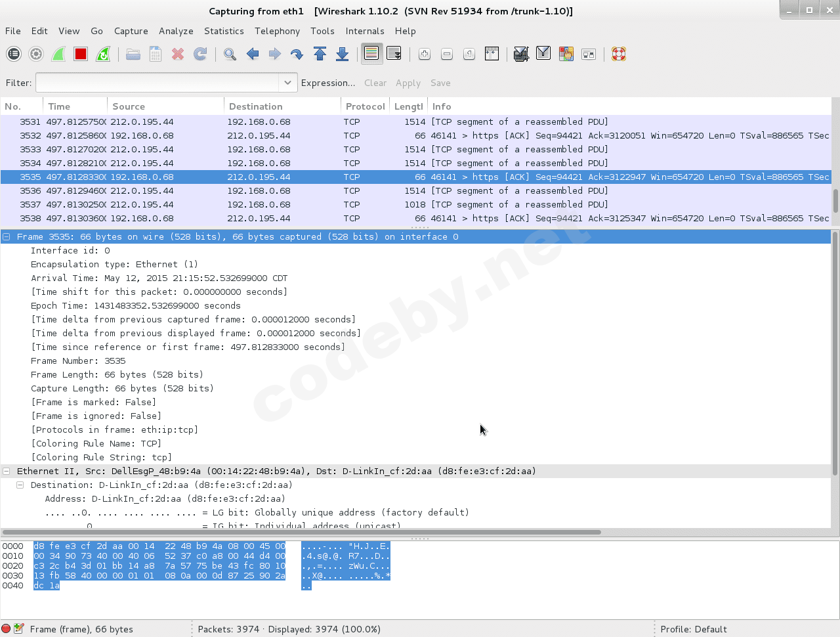Open the capture options gear icon
This screenshot has height=637, width=840.
pos(36,54)
